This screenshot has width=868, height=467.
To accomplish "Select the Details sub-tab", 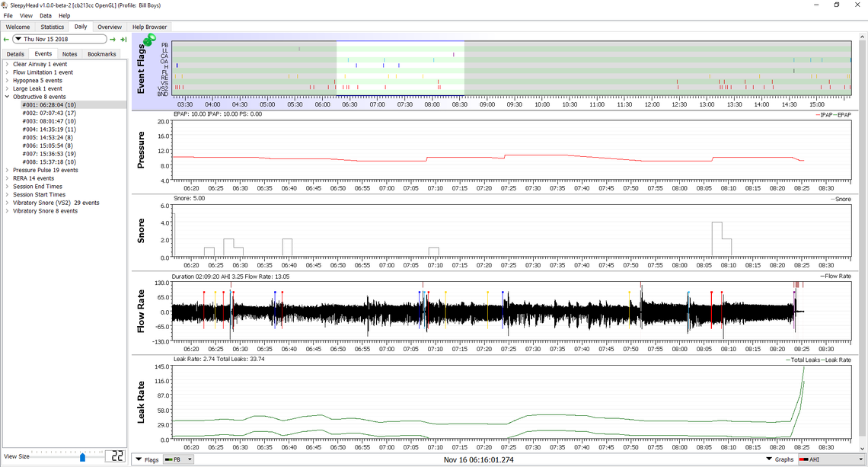I will pos(15,54).
